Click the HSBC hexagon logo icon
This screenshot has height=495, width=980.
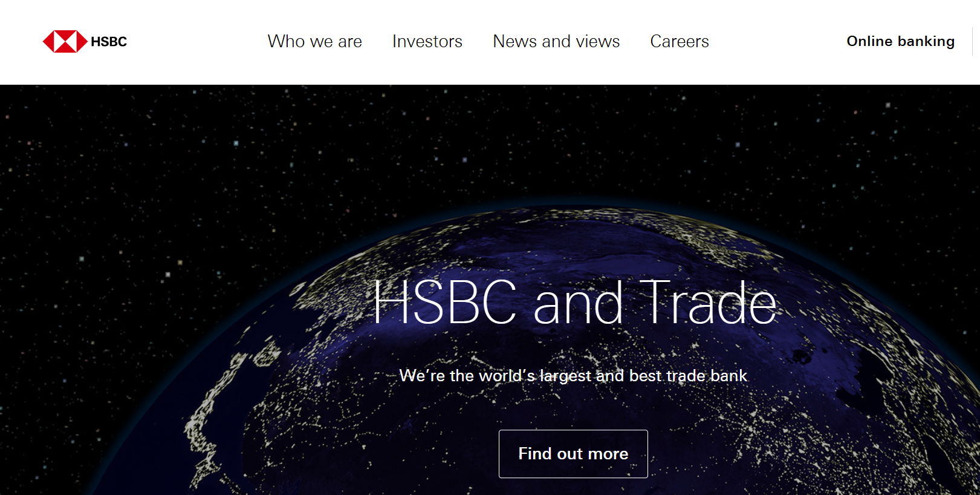click(65, 41)
